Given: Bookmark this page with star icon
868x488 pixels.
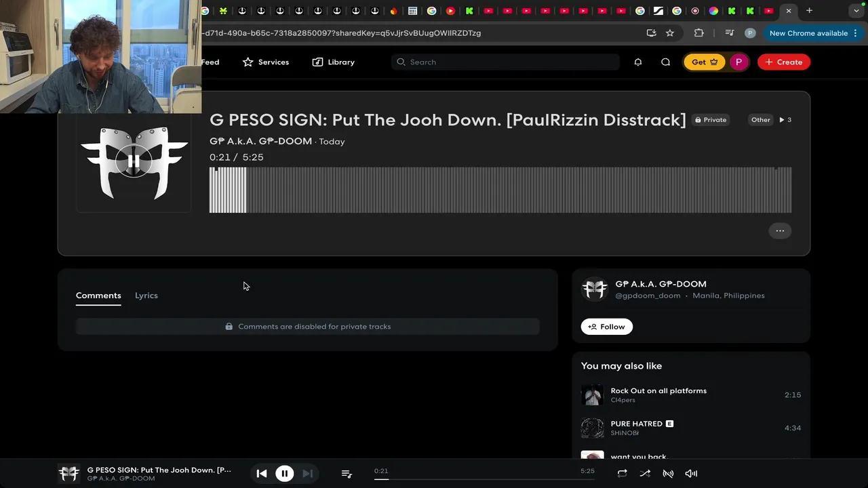Looking at the screenshot, I should 670,33.
